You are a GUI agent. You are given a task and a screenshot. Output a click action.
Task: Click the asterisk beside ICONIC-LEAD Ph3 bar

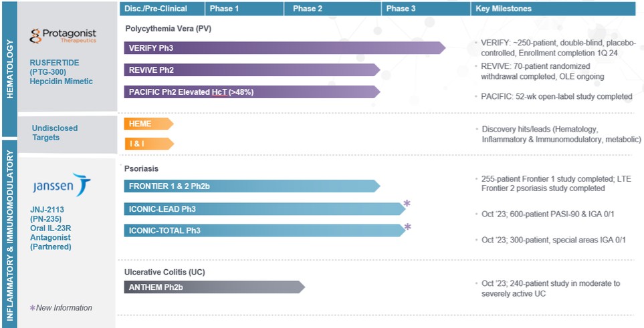(x=407, y=203)
